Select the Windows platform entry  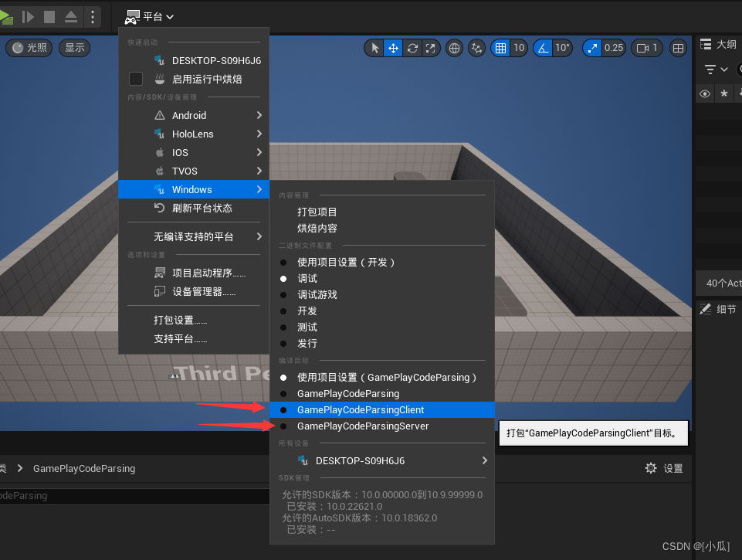[194, 189]
